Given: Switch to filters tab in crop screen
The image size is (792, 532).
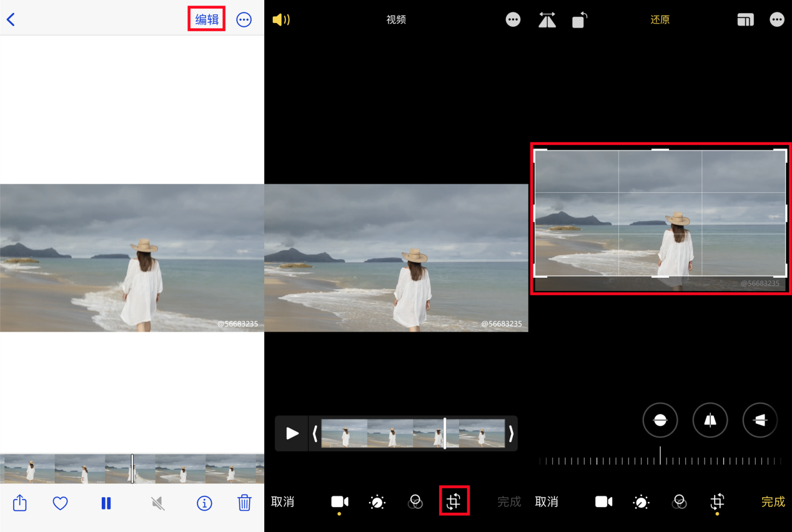Looking at the screenshot, I should [680, 502].
